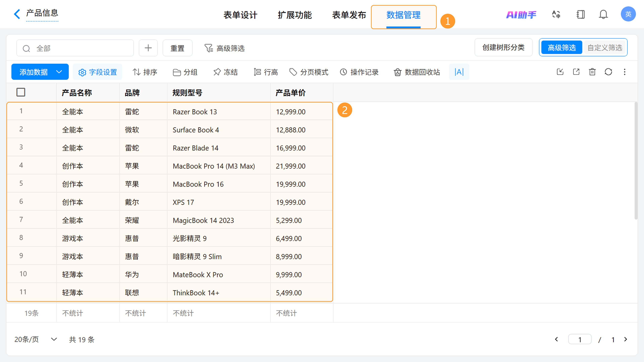
Task: Click the import data icon
Action: click(560, 72)
